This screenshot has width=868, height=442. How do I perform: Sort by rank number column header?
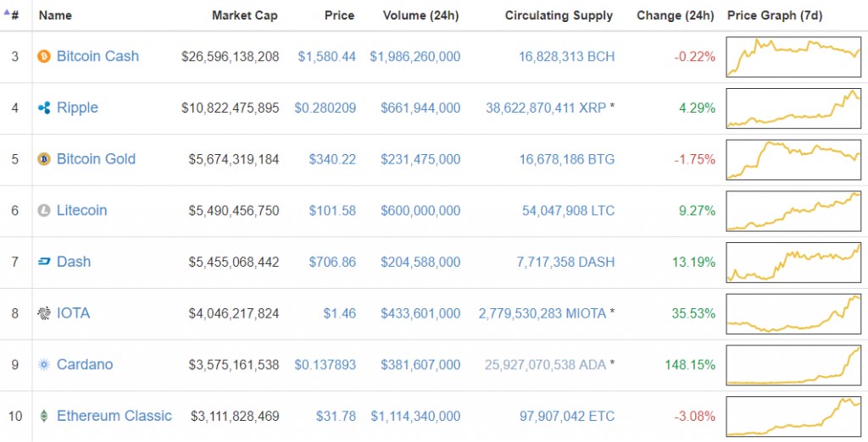point(13,15)
